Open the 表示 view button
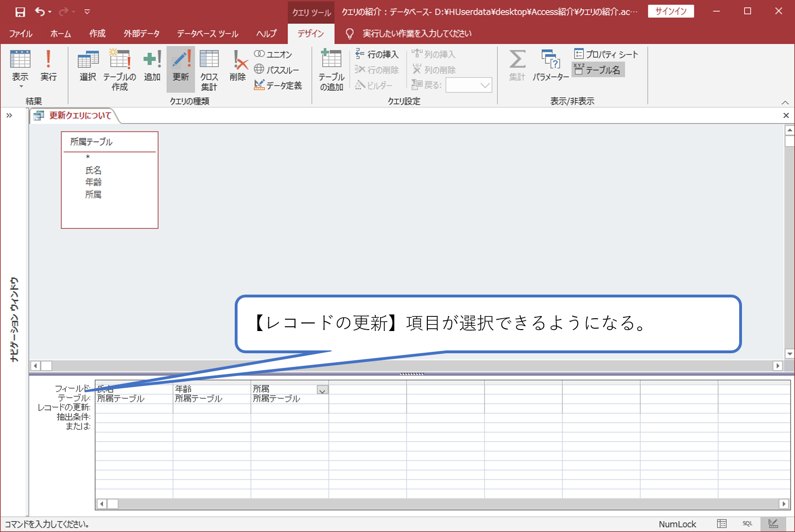Viewport: 795px width, 532px height. tap(20, 65)
